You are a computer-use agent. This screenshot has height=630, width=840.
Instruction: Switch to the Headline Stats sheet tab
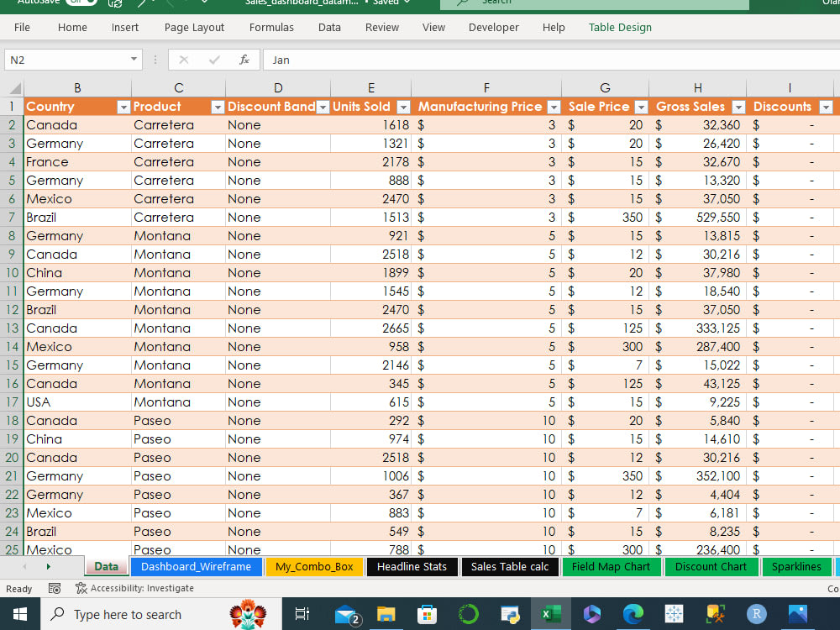point(412,567)
